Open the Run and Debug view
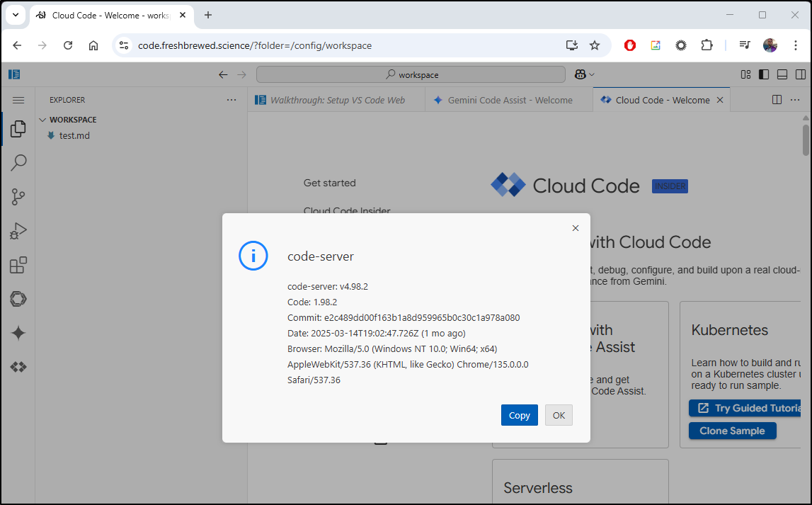 [x=18, y=231]
